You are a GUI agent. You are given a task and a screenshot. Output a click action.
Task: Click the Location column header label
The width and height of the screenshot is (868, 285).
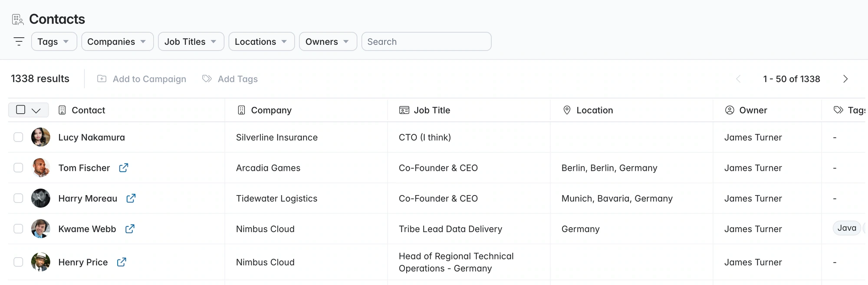tap(595, 110)
